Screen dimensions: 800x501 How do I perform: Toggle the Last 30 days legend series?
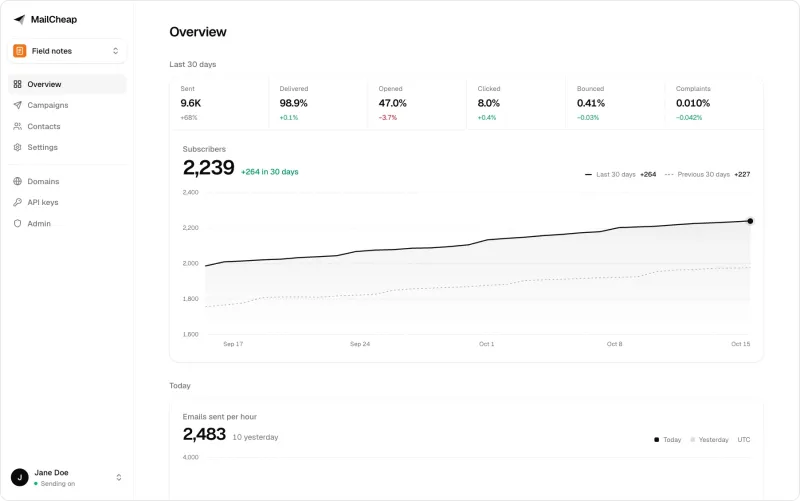(x=620, y=174)
